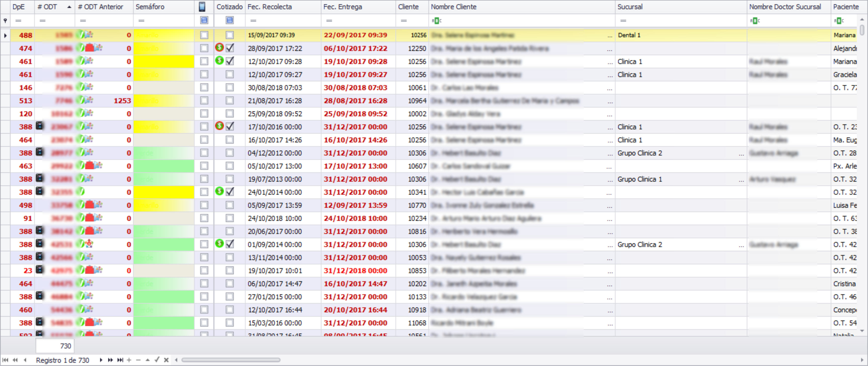Delete current record with minus icon
Screen dimensions: 868x366
138,360
